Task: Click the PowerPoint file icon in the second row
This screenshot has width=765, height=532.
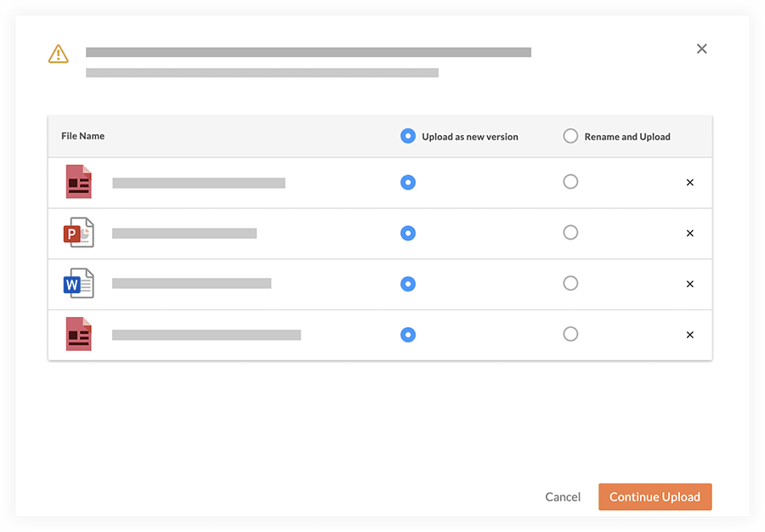Action: coord(78,233)
